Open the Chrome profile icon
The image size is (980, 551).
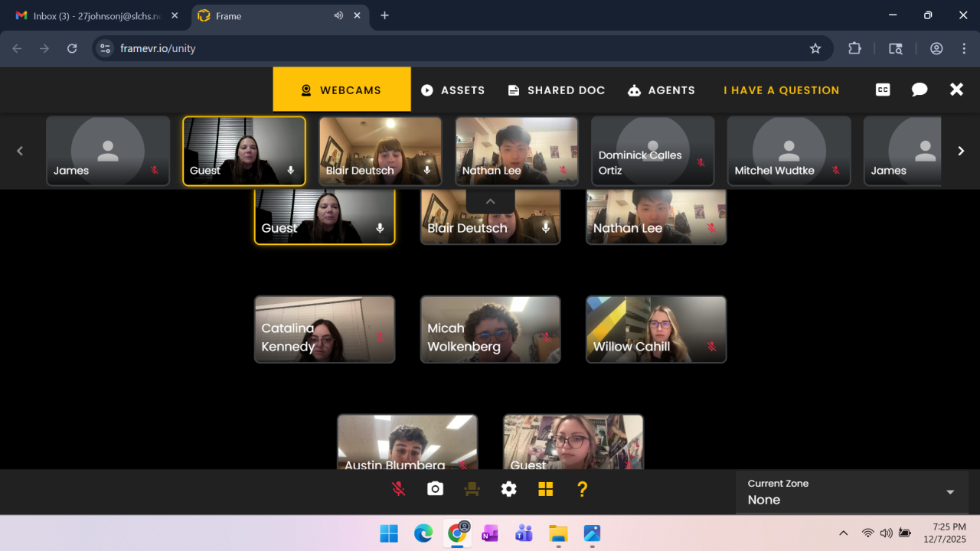click(x=936, y=48)
